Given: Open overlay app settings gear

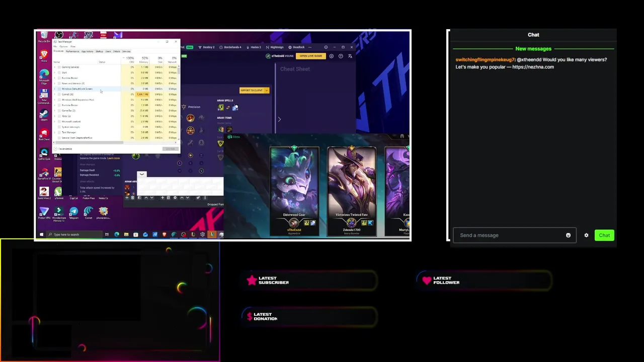Looking at the screenshot, I should click(331, 56).
